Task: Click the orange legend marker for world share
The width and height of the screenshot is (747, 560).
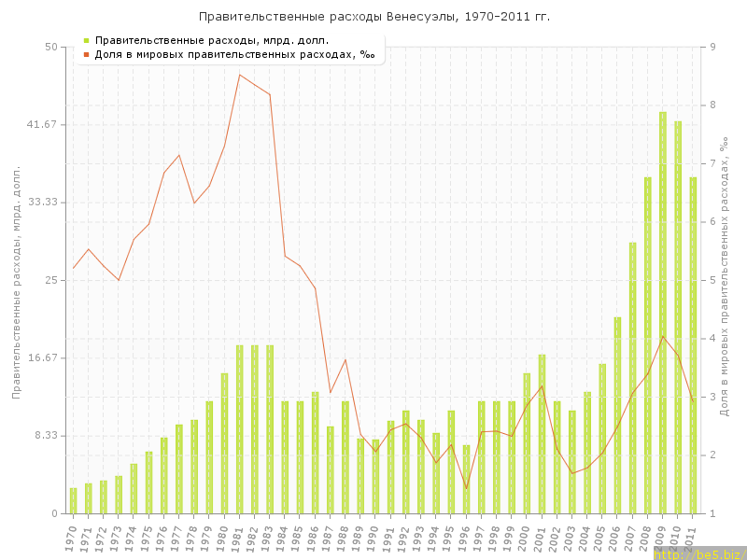Action: [86, 54]
